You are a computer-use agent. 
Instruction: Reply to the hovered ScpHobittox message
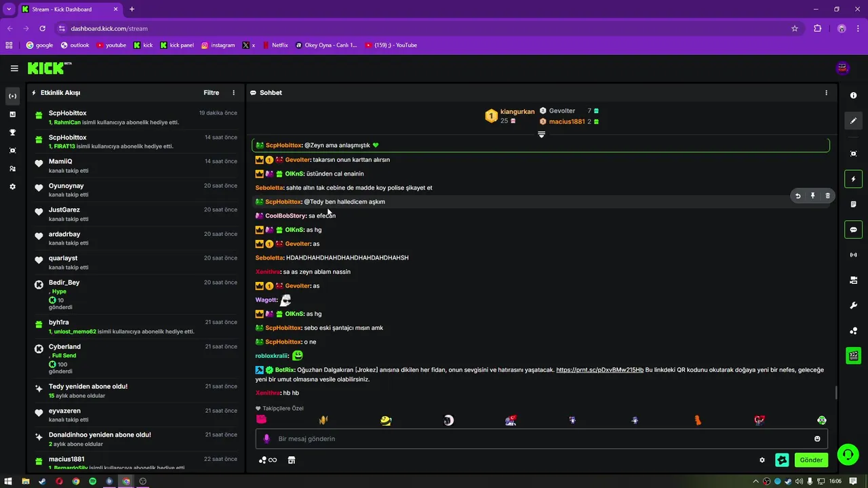point(798,196)
